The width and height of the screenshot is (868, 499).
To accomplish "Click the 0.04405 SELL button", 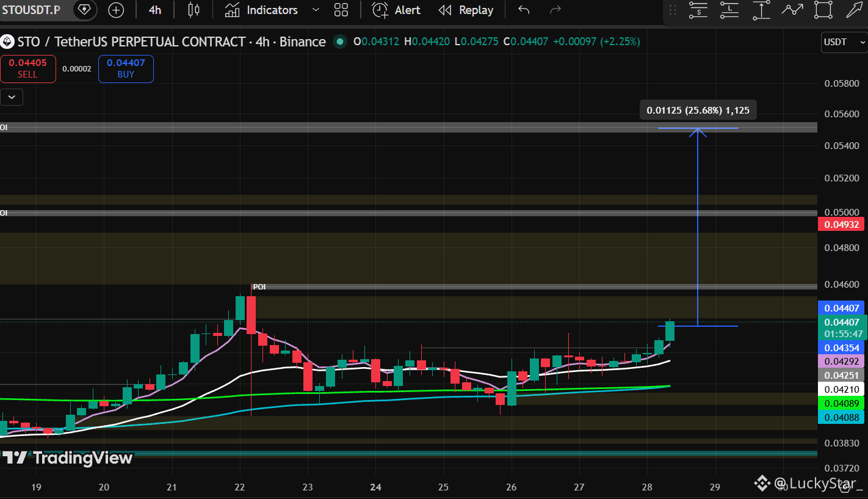I will (27, 68).
